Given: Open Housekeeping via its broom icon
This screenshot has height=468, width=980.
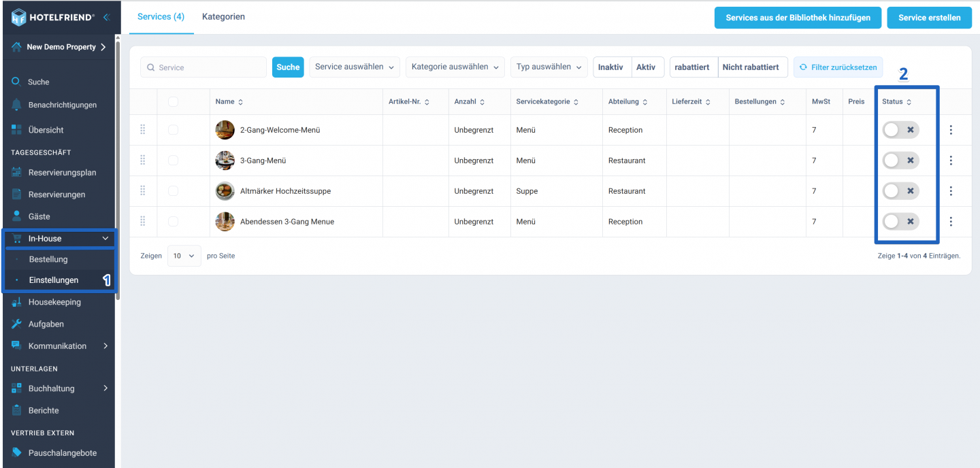Looking at the screenshot, I should [16, 302].
